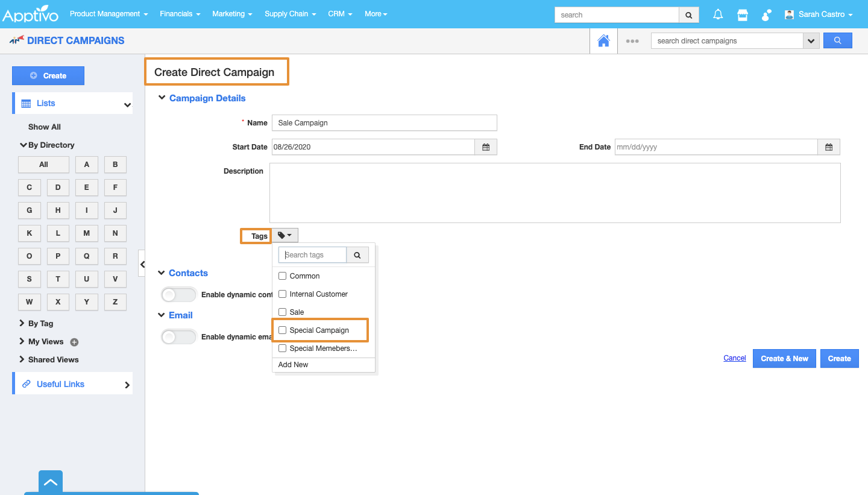868x495 pixels.
Task: Open the Supply Chain menu
Action: click(290, 14)
